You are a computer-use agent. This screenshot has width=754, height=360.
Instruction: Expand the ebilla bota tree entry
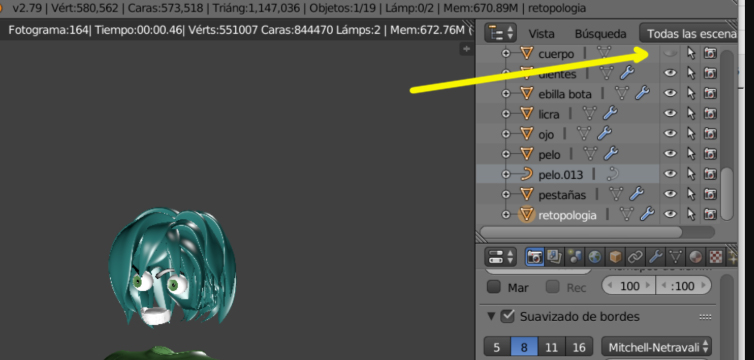tap(505, 94)
